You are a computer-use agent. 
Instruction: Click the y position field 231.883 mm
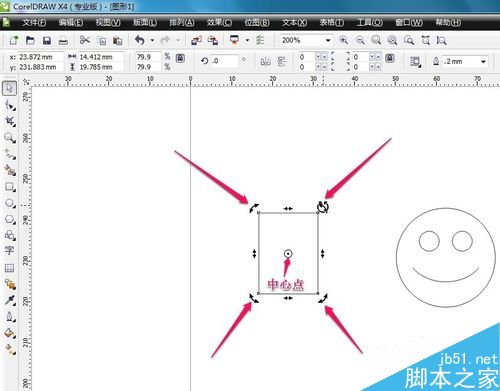pyautogui.click(x=40, y=67)
